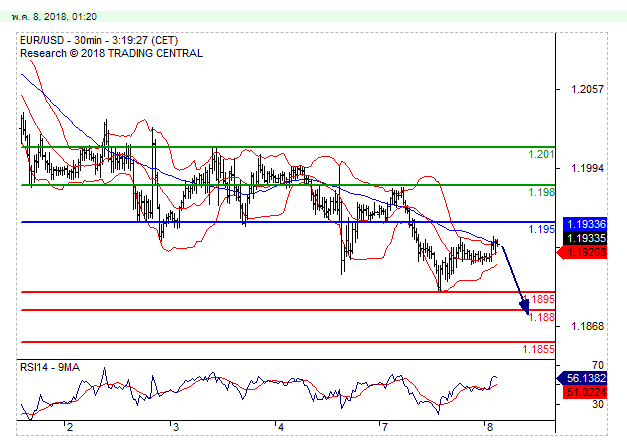
Task: Select the 51.0224 RSI moving average tag
Action: point(586,392)
